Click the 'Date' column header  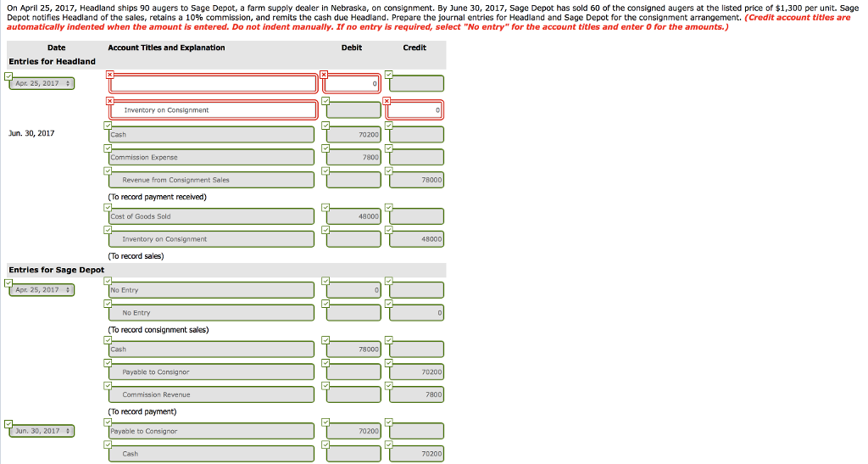pos(57,48)
